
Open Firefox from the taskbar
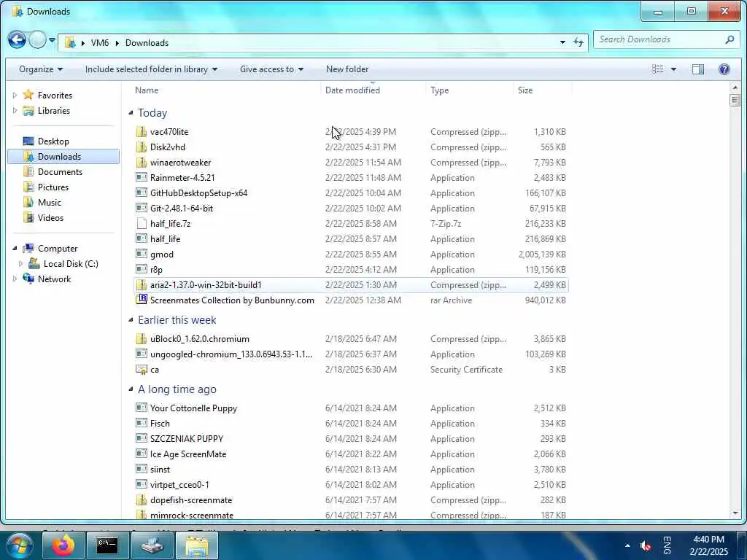63,545
